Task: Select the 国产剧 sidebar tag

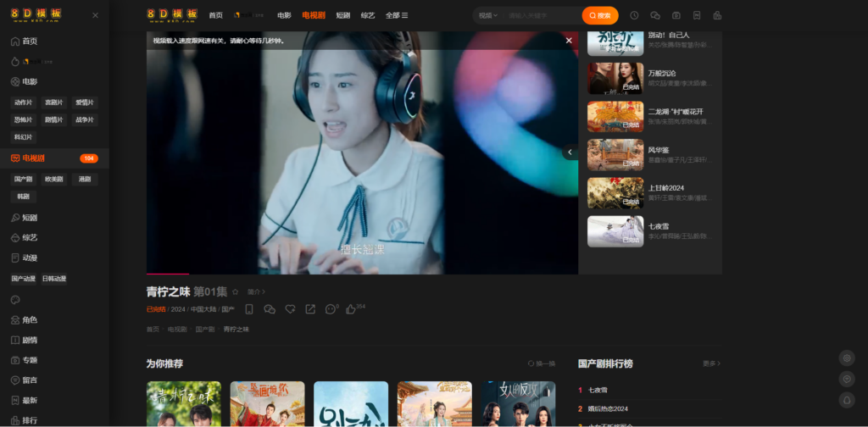Action: pos(23,180)
